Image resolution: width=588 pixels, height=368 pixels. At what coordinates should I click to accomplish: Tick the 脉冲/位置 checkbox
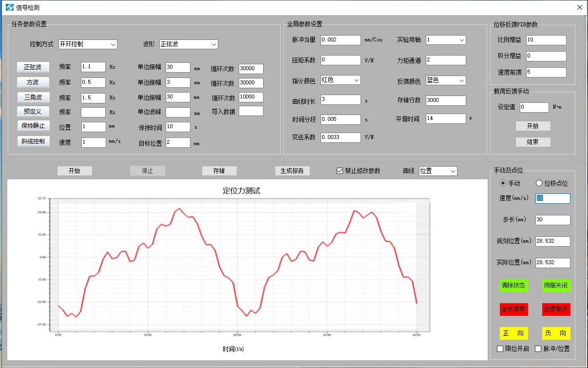click(538, 349)
